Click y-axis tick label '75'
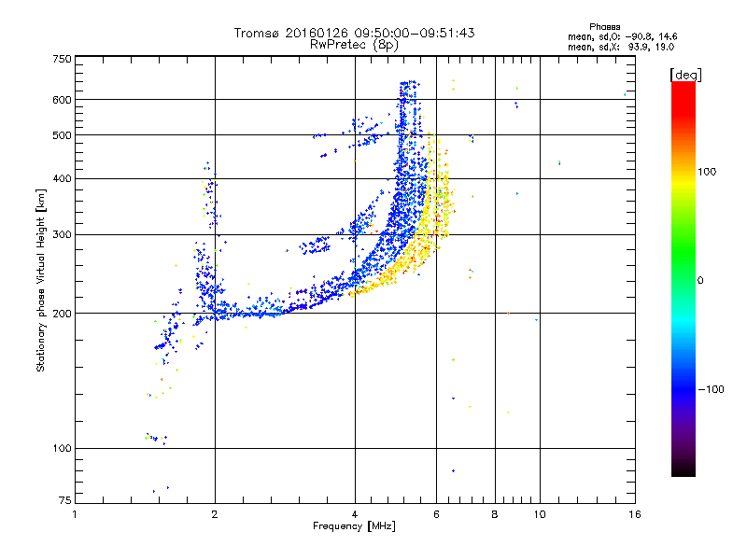 pyautogui.click(x=65, y=500)
